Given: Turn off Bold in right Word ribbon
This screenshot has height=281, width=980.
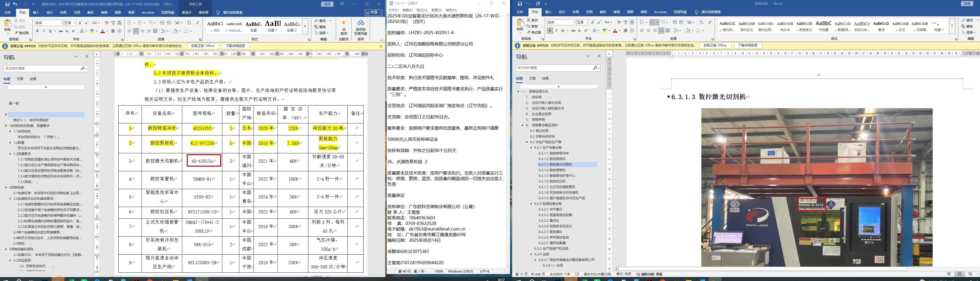Looking at the screenshot, I should pyautogui.click(x=550, y=31).
